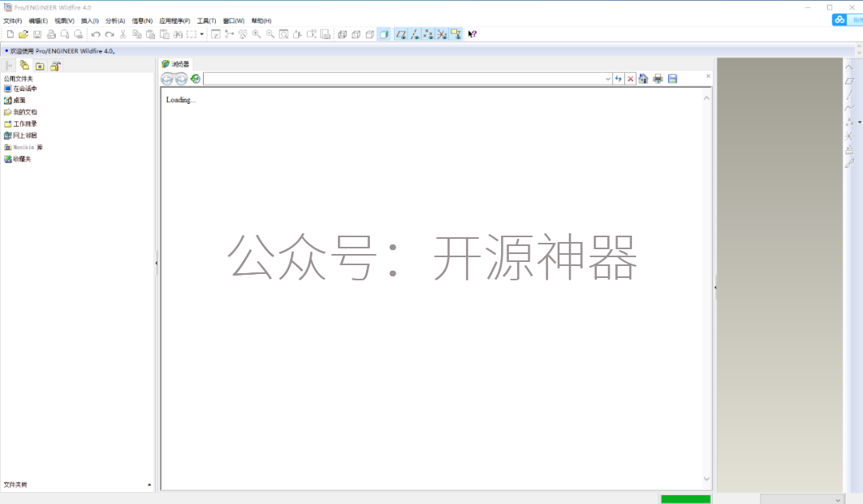Image resolution: width=863 pixels, height=504 pixels.
Task: Open the 工具(T) menu
Action: point(206,21)
